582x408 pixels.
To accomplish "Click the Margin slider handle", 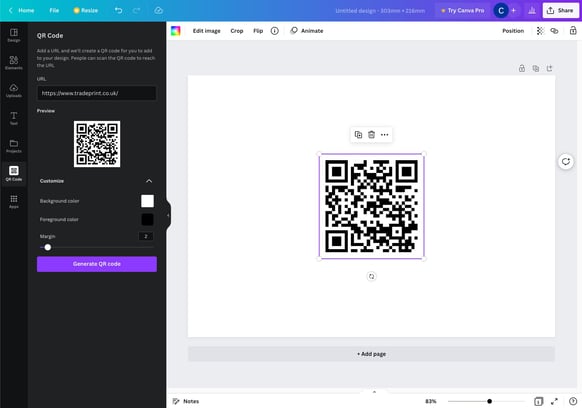I will pos(48,247).
